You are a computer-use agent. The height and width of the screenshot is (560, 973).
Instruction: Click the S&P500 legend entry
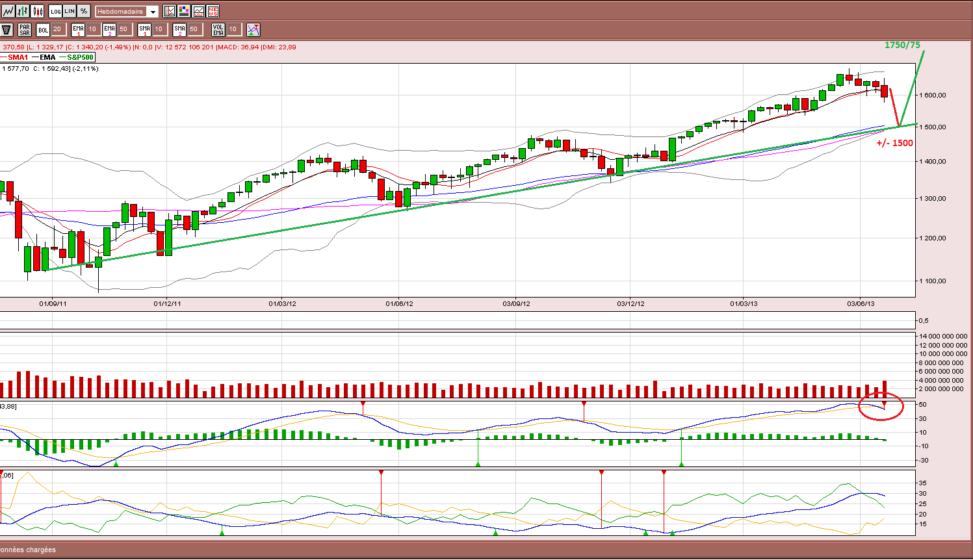77,57
